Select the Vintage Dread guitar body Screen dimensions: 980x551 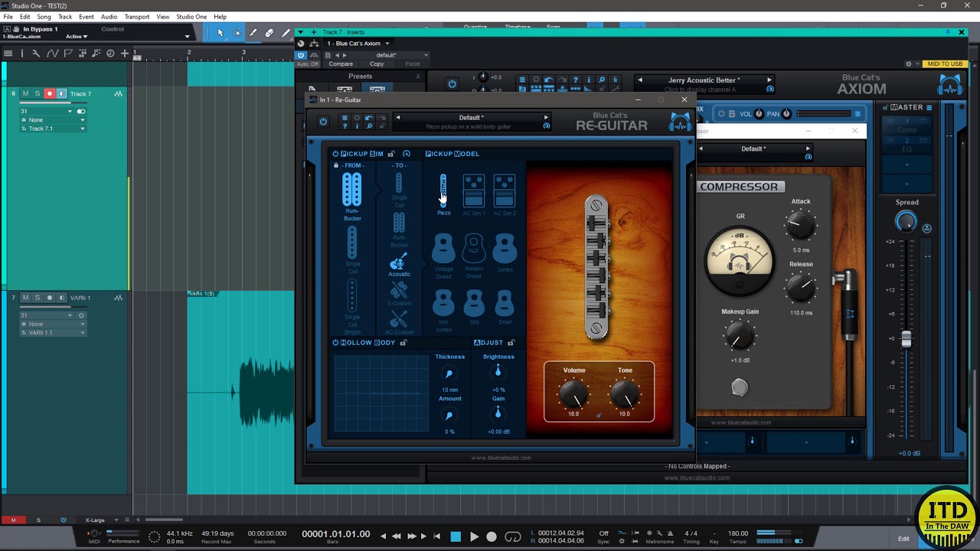443,256
